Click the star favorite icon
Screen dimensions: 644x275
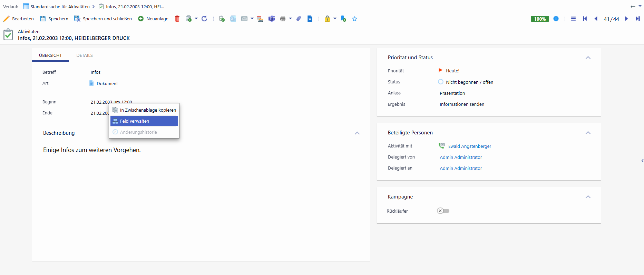tap(354, 19)
